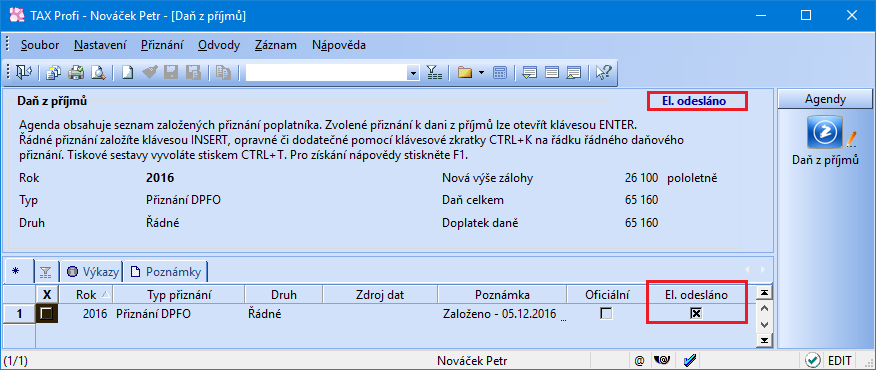The width and height of the screenshot is (876, 370).
Task: Click the blue checkmark status icon
Action: pos(689,360)
